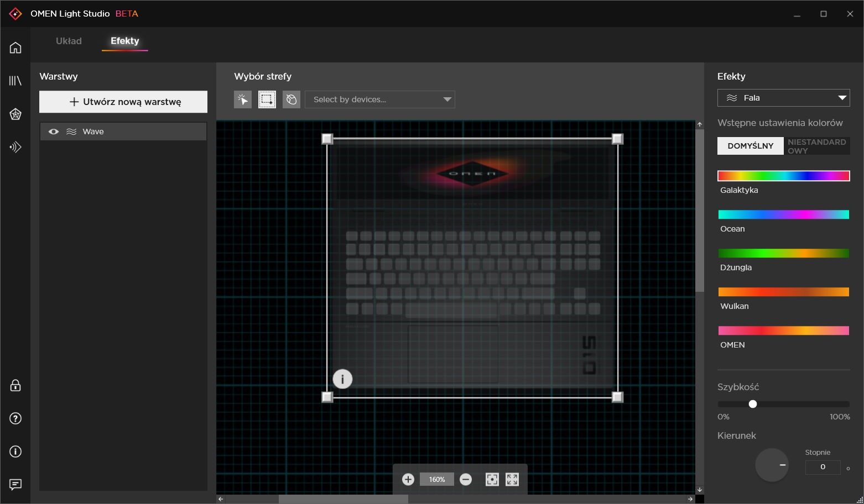Select the rectangle marquee selection tool

pyautogui.click(x=267, y=99)
